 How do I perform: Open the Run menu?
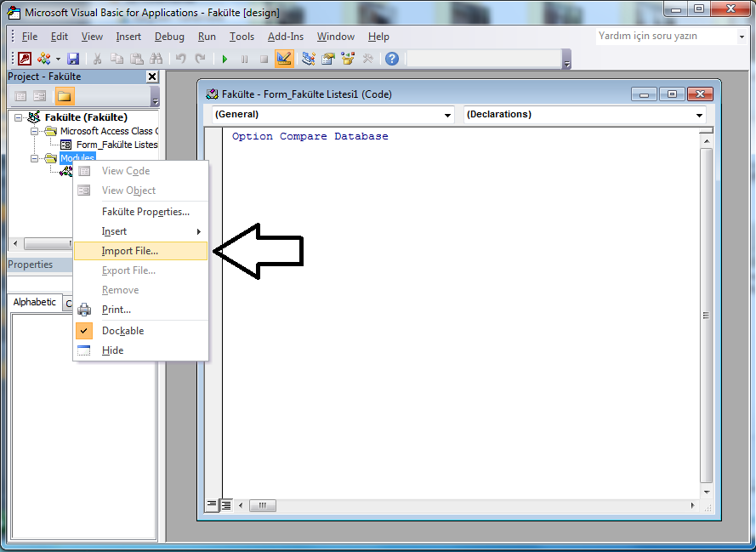207,37
